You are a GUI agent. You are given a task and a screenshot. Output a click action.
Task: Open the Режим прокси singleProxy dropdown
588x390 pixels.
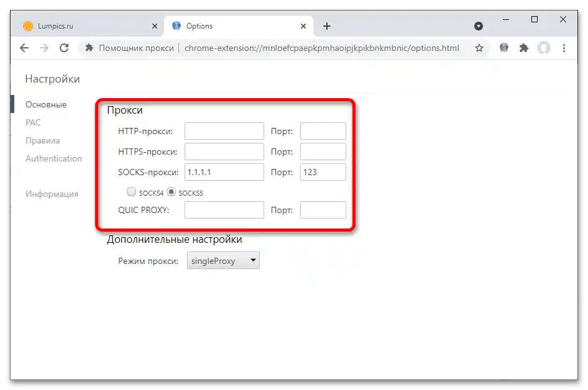(223, 261)
